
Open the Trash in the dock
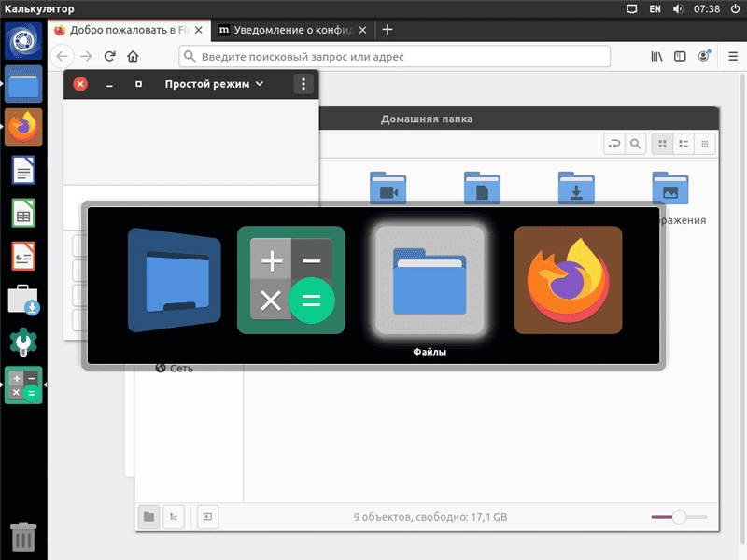coord(23,537)
